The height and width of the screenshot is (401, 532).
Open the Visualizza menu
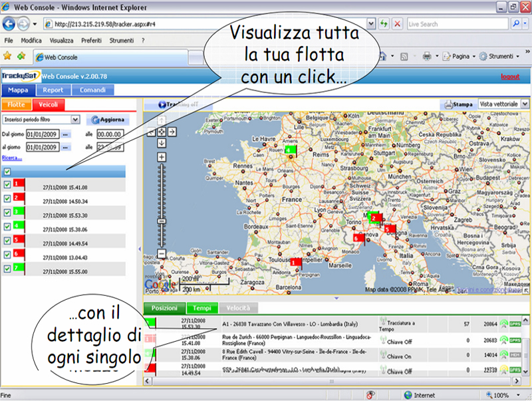point(61,41)
